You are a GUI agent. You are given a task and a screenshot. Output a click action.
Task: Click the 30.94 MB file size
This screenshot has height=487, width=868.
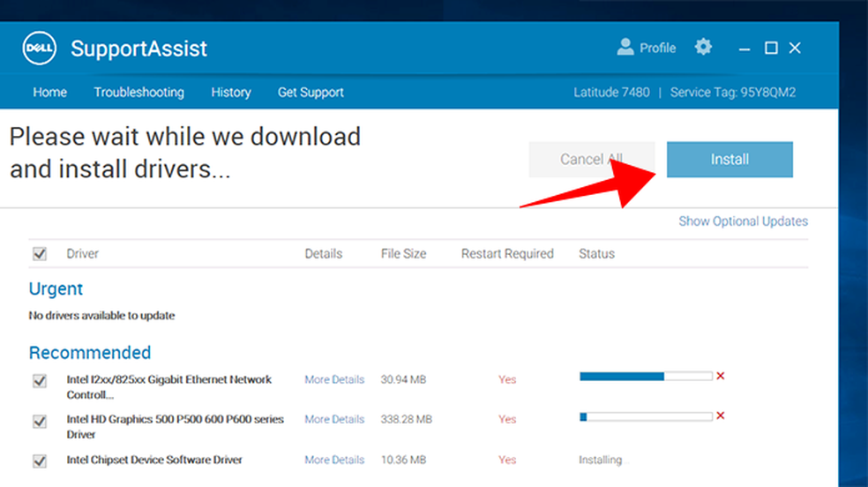coord(403,379)
